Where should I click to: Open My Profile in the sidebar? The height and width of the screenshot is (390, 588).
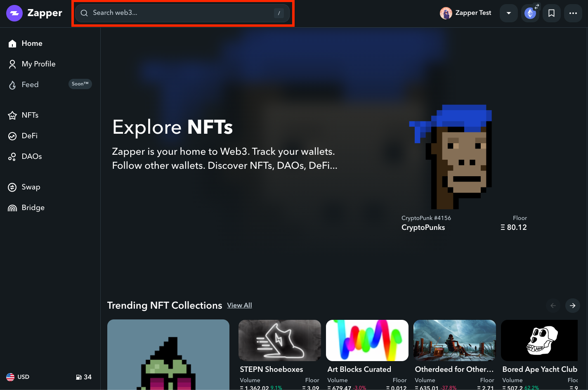(x=32, y=64)
